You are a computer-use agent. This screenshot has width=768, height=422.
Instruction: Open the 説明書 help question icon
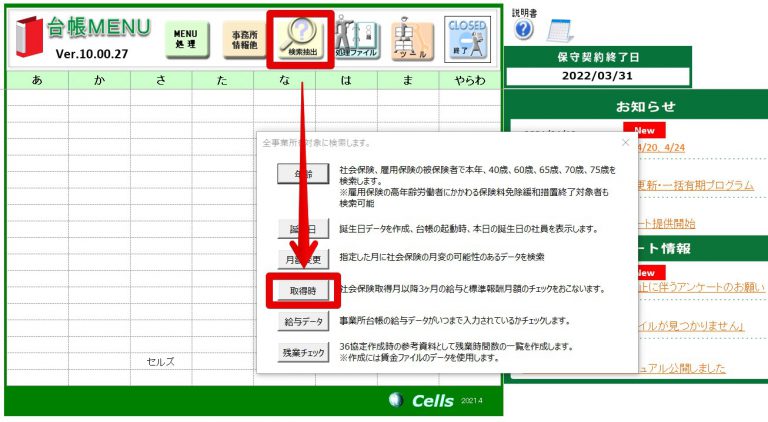[523, 30]
